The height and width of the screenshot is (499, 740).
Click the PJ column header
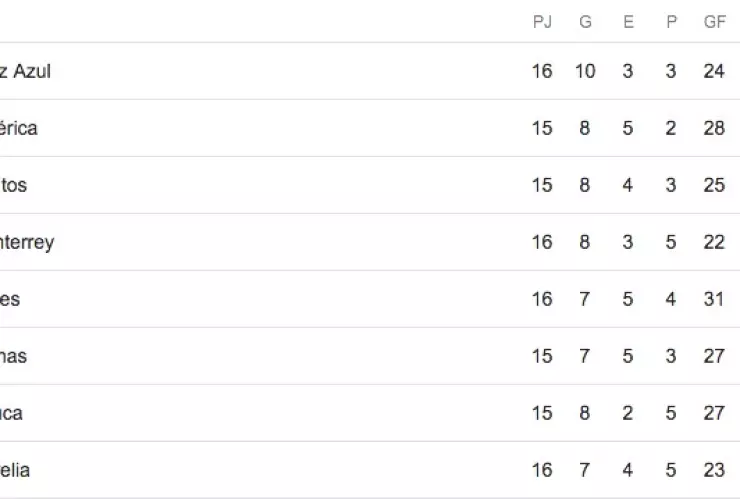tap(542, 22)
